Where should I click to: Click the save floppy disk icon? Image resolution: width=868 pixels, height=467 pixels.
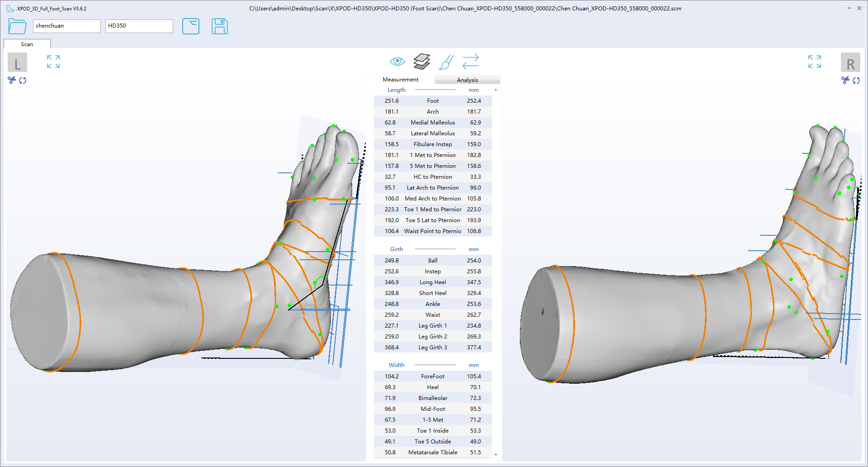point(219,26)
